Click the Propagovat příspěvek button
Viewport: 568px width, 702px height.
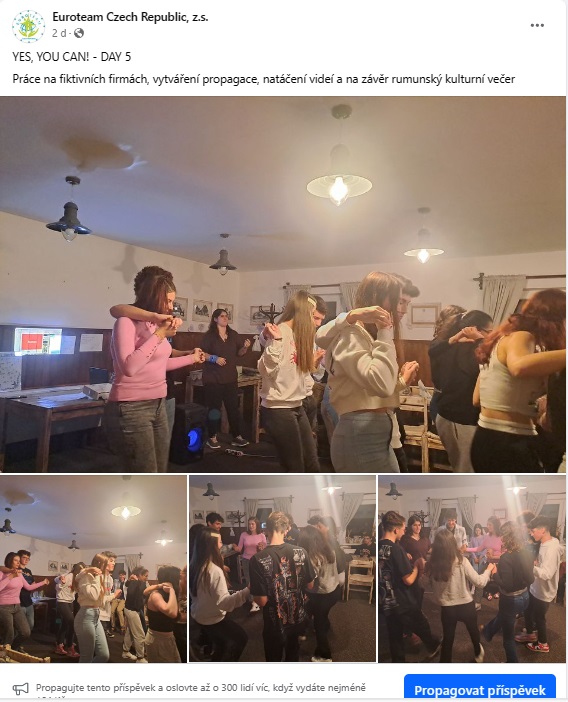click(x=480, y=689)
